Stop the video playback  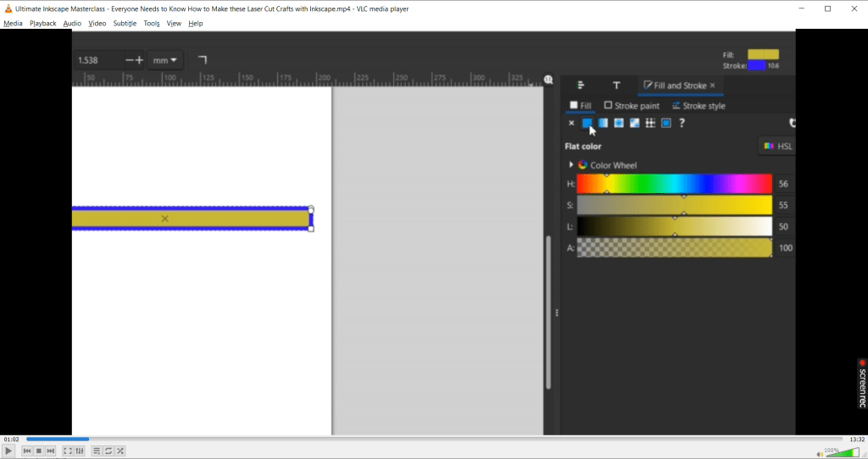pyautogui.click(x=39, y=451)
